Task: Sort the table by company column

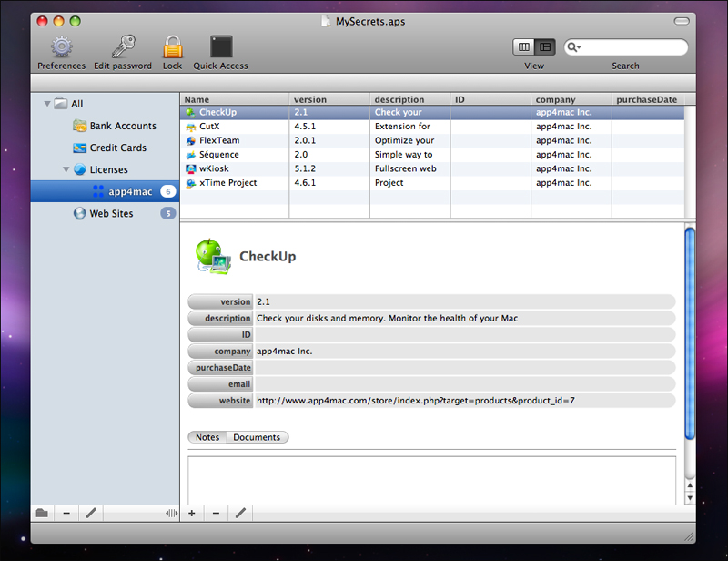Action: pyautogui.click(x=571, y=99)
